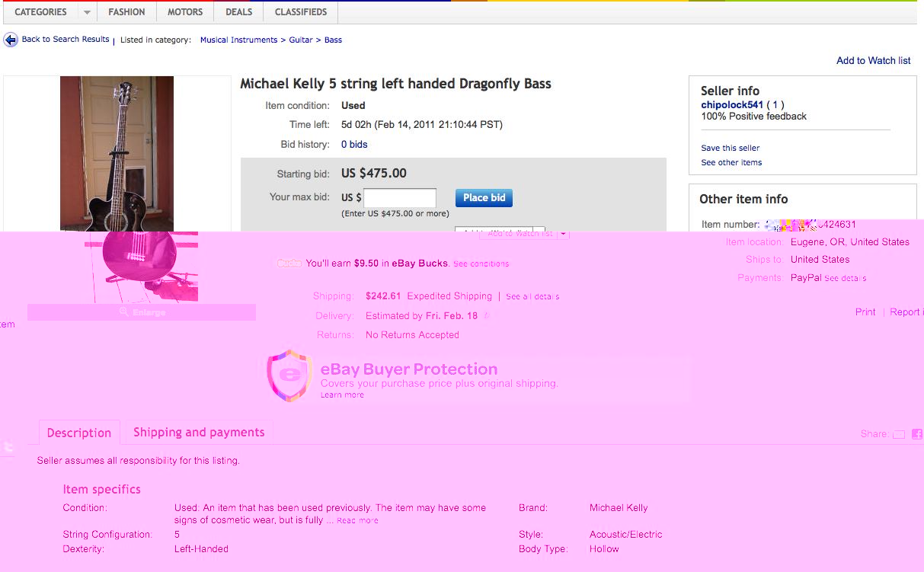Open the Categories dropdown arrow
This screenshot has width=924, height=572.
pos(86,12)
